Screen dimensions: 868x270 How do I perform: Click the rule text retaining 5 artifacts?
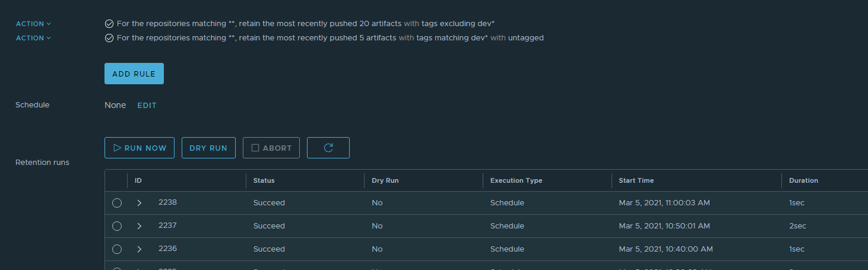point(330,38)
